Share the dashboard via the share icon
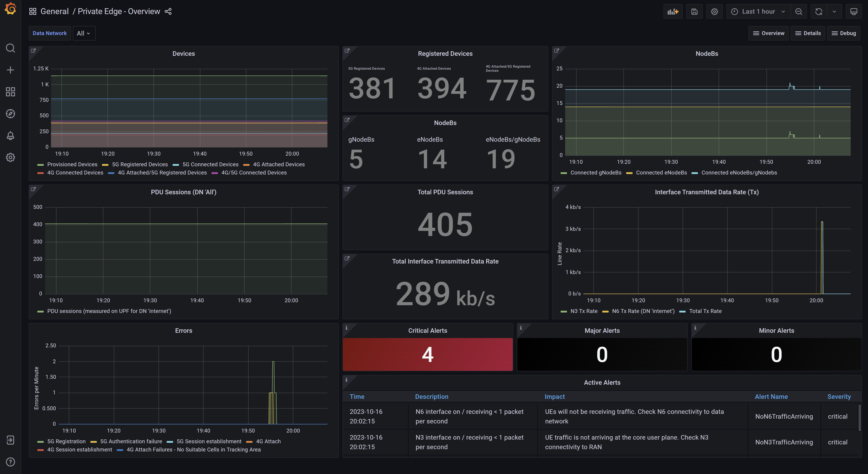Viewport: 868px width, 474px height. pos(168,11)
